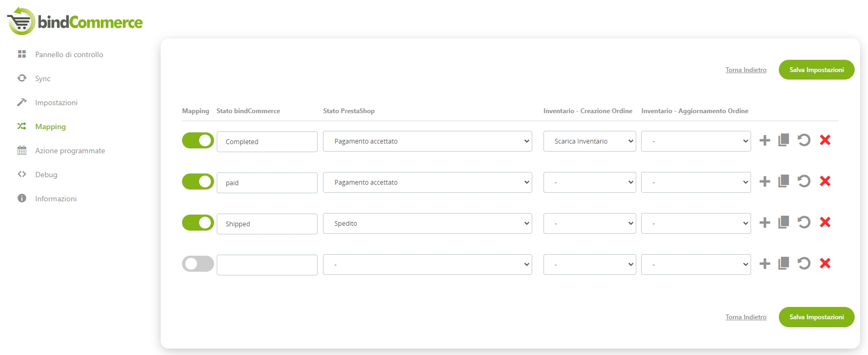Open Sync in the sidebar
Screen dimensions: 868x355
click(43, 78)
